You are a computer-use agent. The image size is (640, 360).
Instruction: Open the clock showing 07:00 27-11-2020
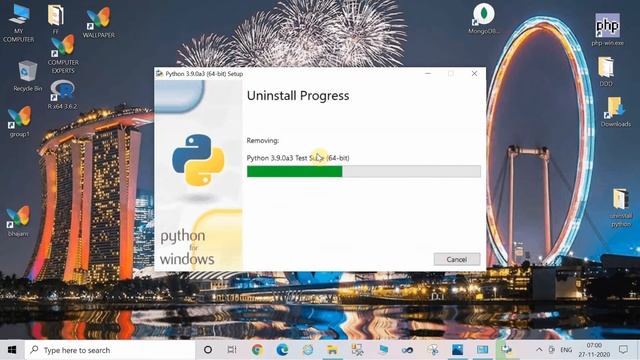pos(594,350)
